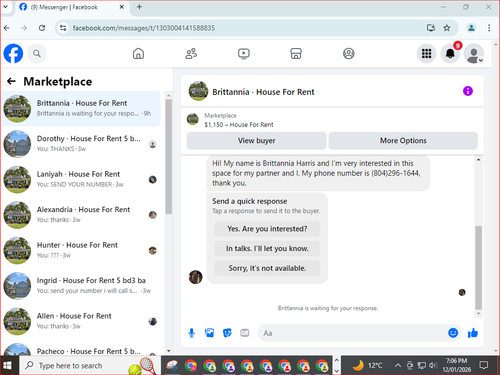This screenshot has height=375, width=500.
Task: Open the Windows Start button
Action: click(8, 365)
